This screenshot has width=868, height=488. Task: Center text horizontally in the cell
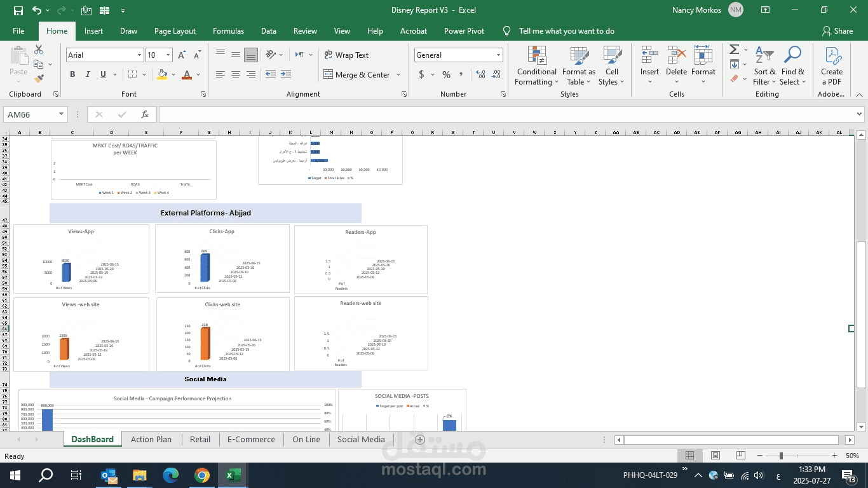tap(236, 74)
